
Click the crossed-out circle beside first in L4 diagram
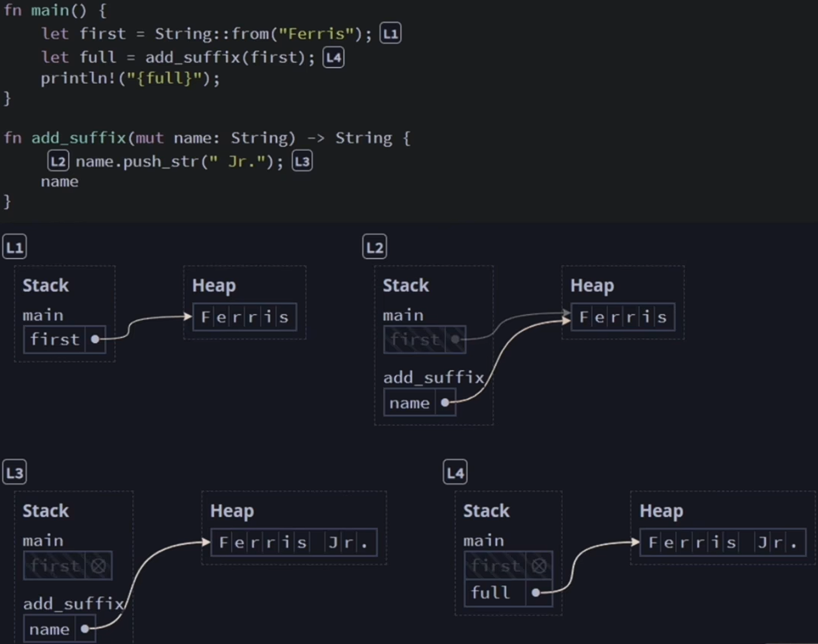click(539, 566)
